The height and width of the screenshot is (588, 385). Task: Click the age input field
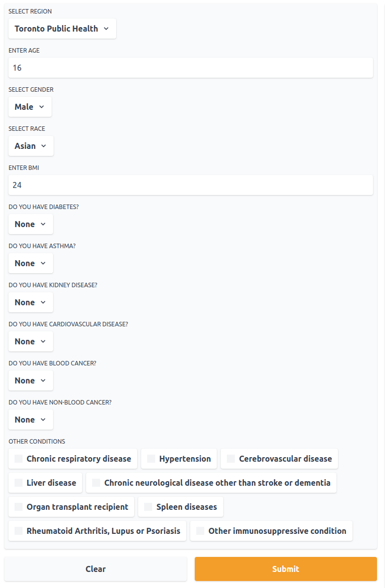coord(191,68)
